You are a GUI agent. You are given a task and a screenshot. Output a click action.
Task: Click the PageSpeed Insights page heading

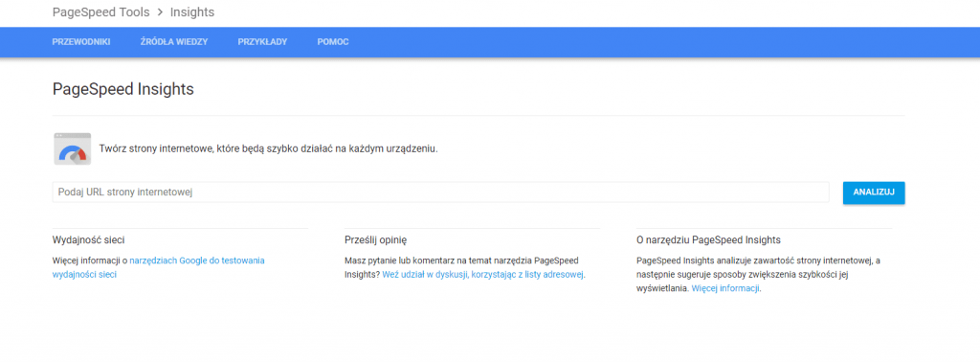point(123,89)
